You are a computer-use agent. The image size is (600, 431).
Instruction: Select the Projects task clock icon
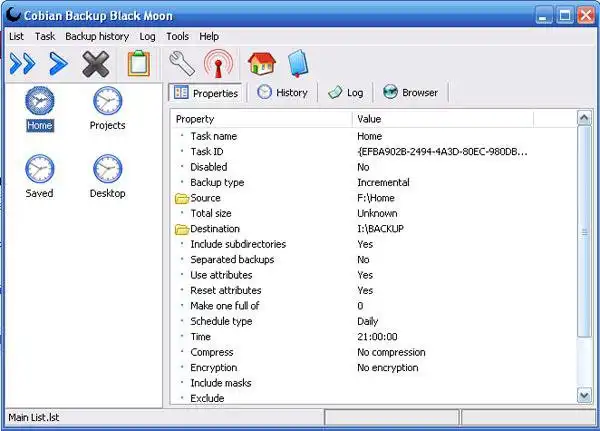point(108,101)
